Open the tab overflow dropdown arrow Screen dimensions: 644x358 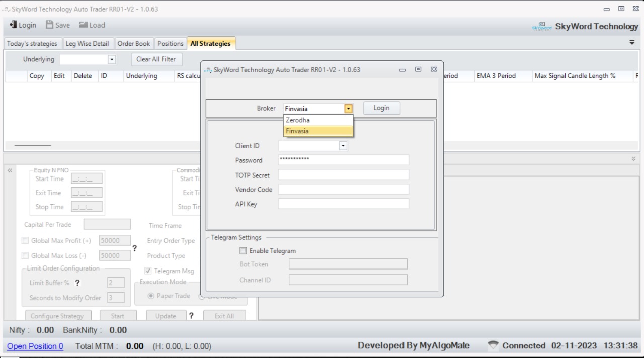(632, 43)
